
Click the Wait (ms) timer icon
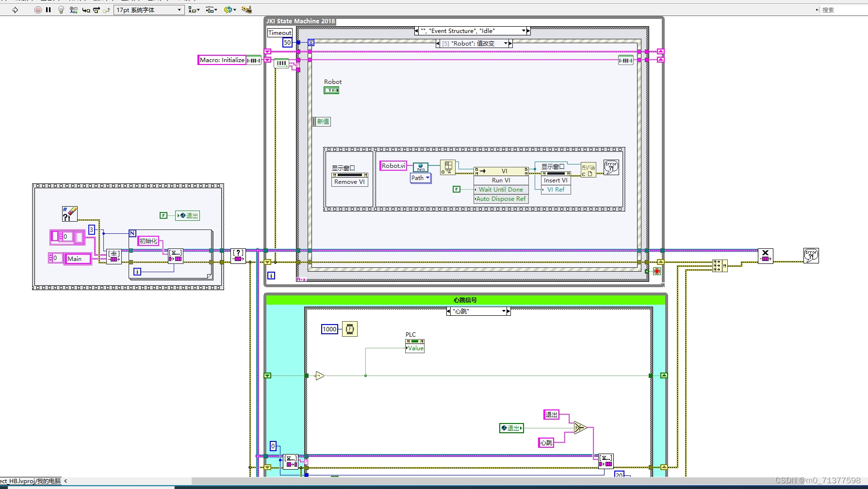350,329
